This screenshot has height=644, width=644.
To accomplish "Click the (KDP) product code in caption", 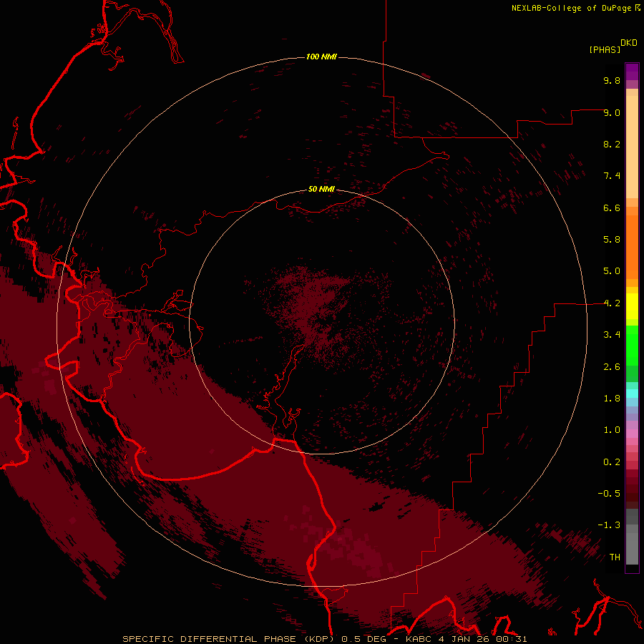I will (318, 639).
